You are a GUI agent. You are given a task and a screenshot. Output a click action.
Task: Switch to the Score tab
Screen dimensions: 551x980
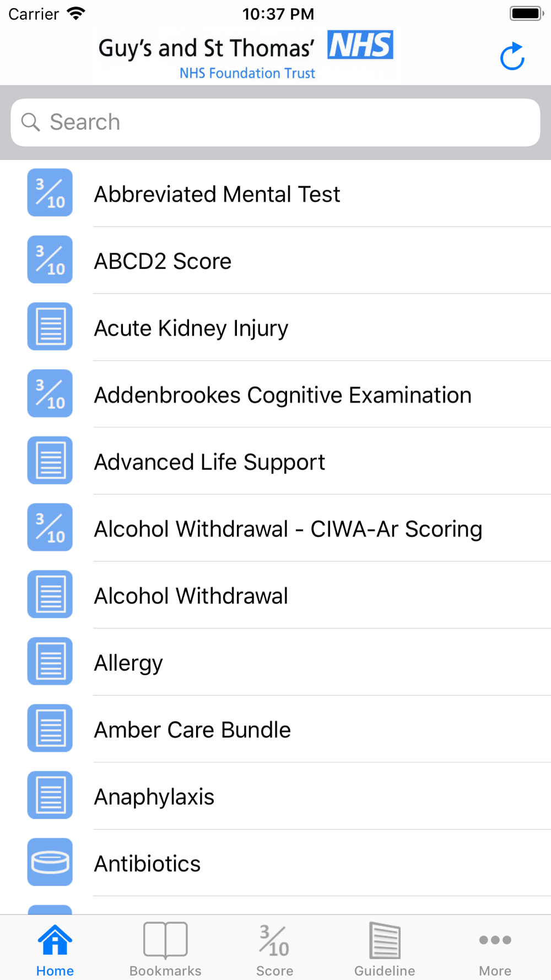point(275,949)
